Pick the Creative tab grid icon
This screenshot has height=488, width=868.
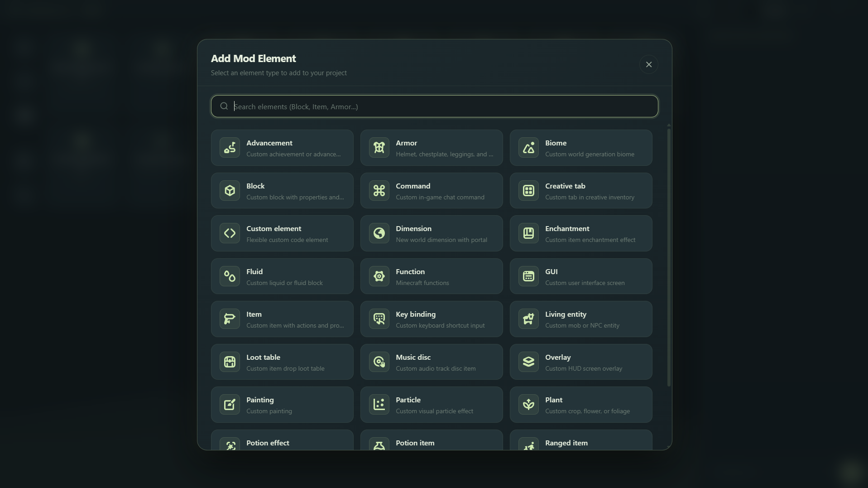click(528, 191)
